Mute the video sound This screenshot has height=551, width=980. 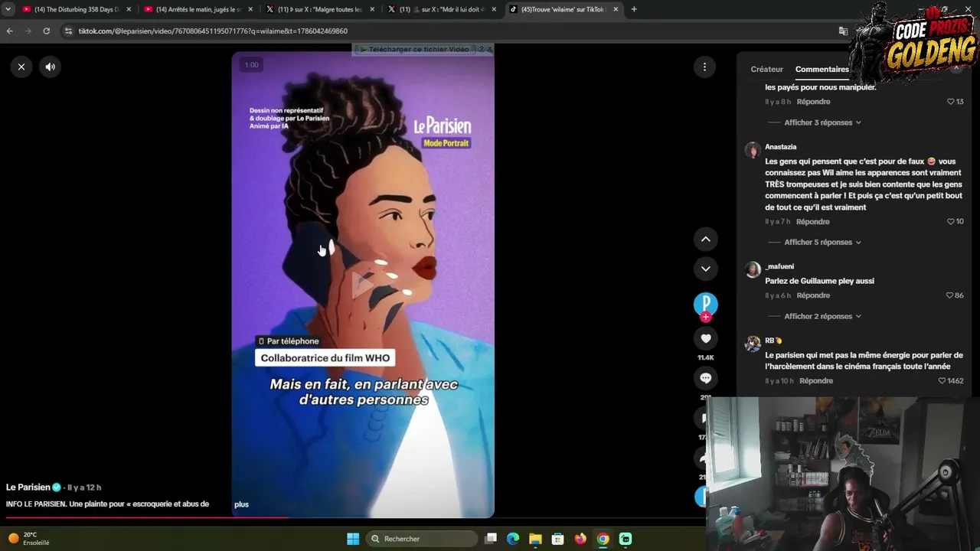coord(50,67)
